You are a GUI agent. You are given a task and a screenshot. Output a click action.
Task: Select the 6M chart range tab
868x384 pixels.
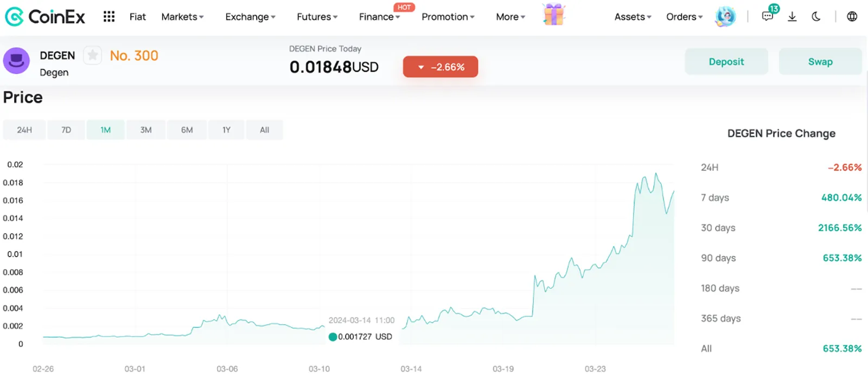click(x=187, y=130)
